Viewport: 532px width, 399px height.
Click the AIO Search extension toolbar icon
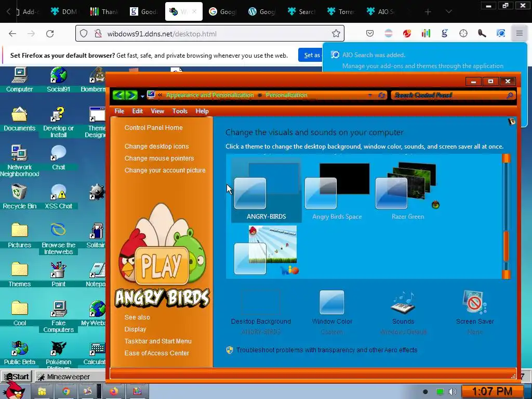pyautogui.click(x=500, y=33)
